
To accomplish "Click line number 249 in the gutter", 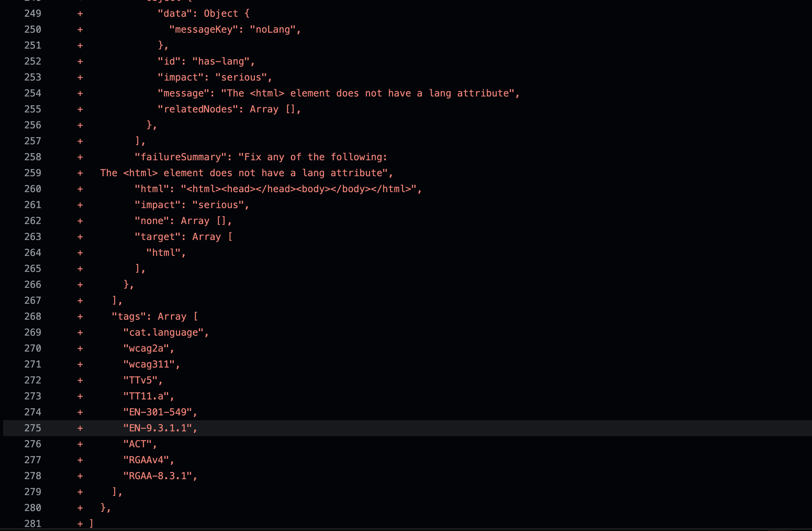I will 33,14.
